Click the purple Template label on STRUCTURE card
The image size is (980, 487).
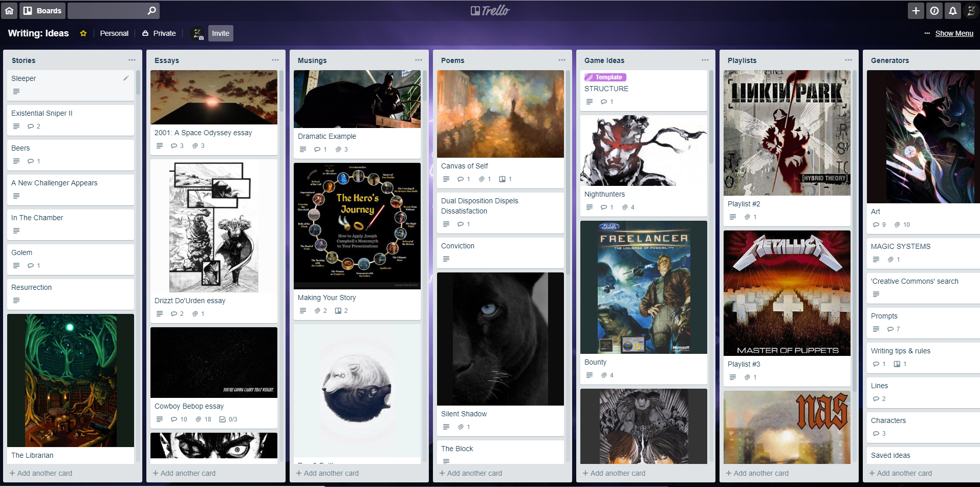(605, 77)
